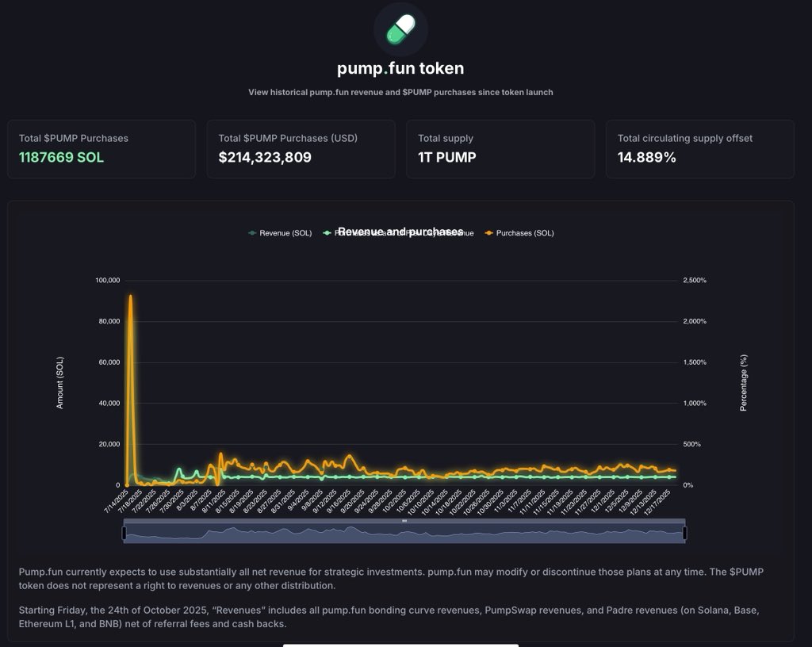812x647 pixels.
Task: Click the 1,500% right axis label
Action: [695, 362]
